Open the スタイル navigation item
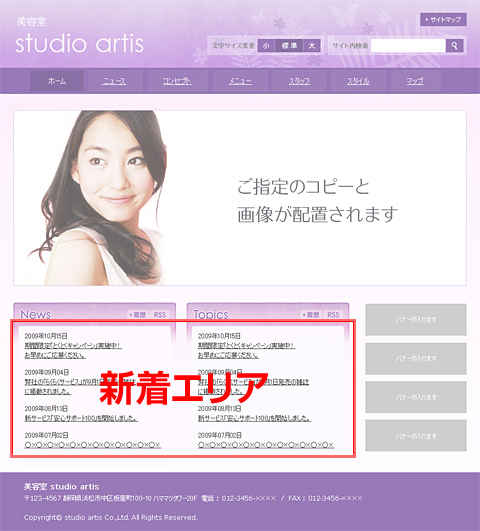Screen dimensions: 480x531 coord(358,81)
